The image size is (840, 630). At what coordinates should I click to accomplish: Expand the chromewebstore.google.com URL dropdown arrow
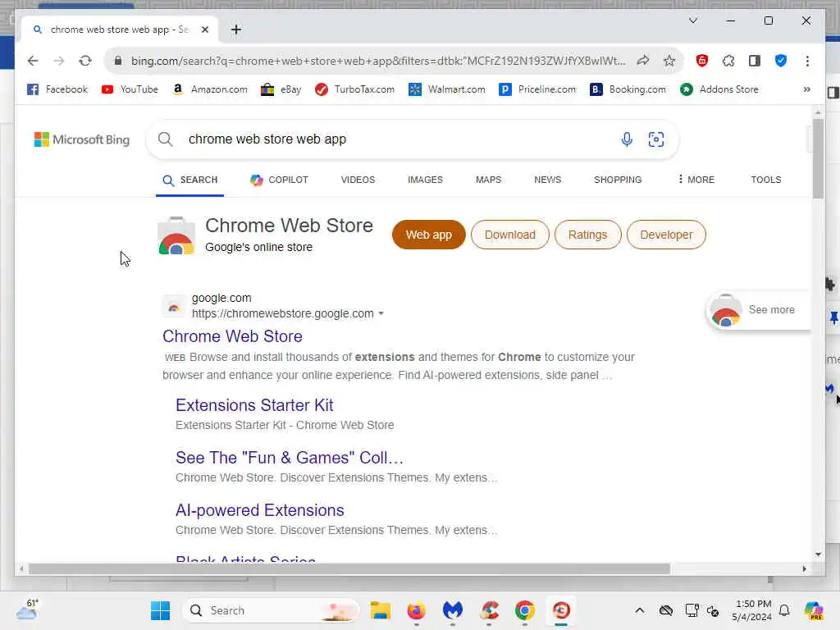point(381,313)
